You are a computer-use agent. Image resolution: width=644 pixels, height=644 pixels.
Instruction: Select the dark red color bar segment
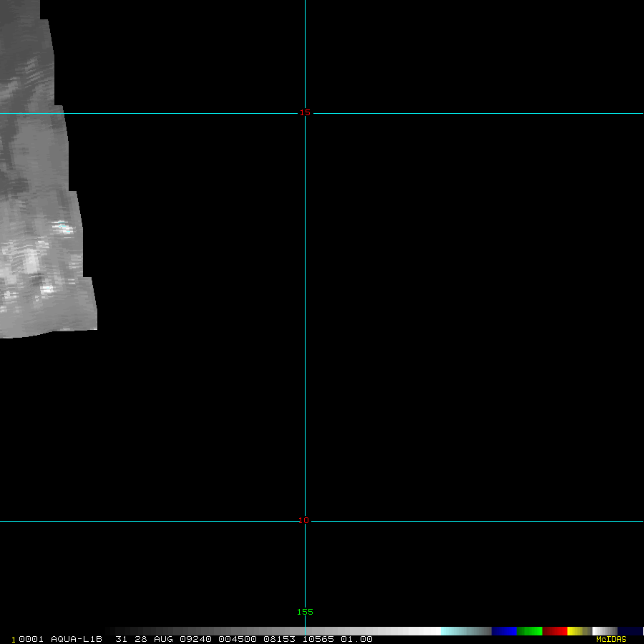click(x=555, y=631)
